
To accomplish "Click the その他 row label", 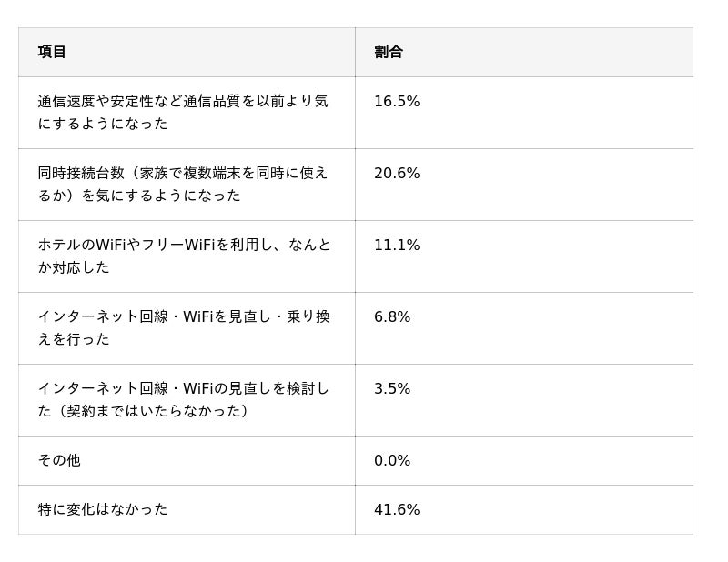I will click(x=59, y=460).
